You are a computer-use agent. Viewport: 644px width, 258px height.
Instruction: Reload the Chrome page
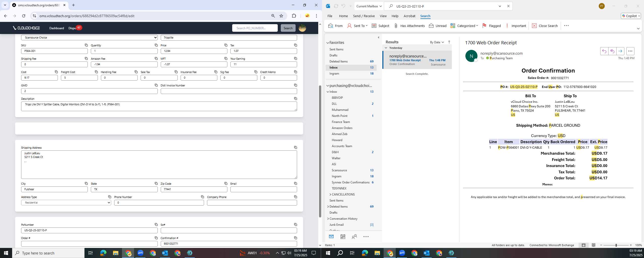[24, 16]
